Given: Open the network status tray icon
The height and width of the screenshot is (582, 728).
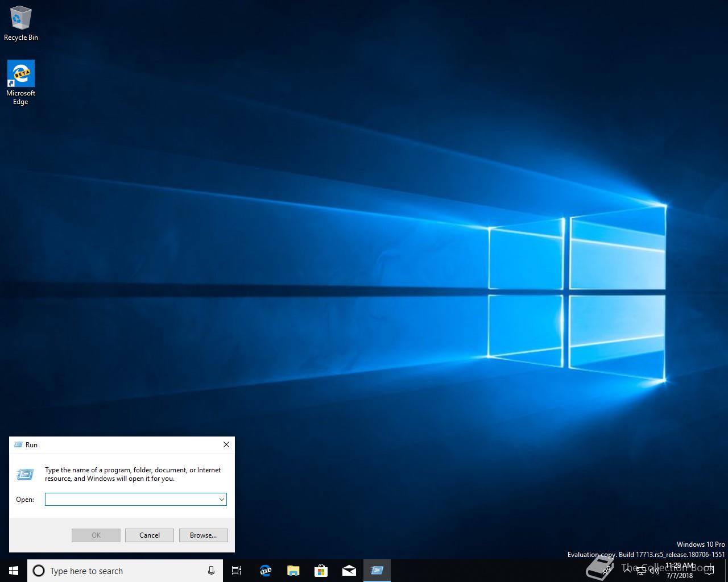Looking at the screenshot, I should tap(640, 571).
